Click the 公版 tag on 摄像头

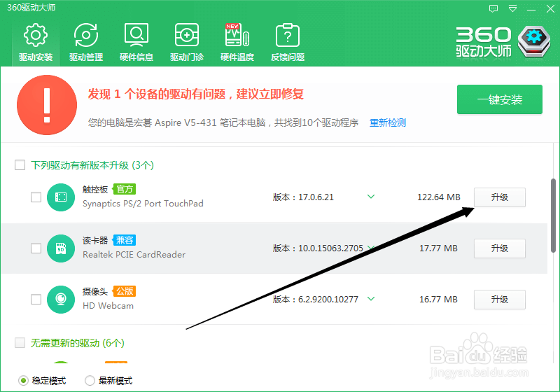(125, 291)
